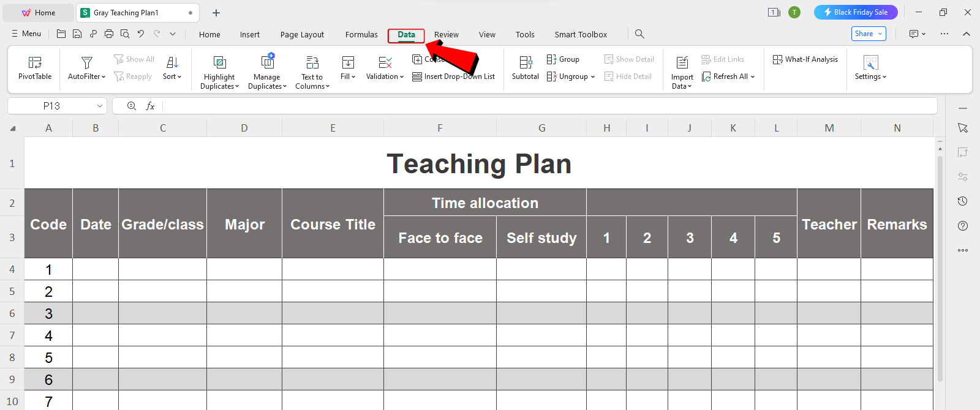Click the formula bar input field

pyautogui.click(x=549, y=106)
